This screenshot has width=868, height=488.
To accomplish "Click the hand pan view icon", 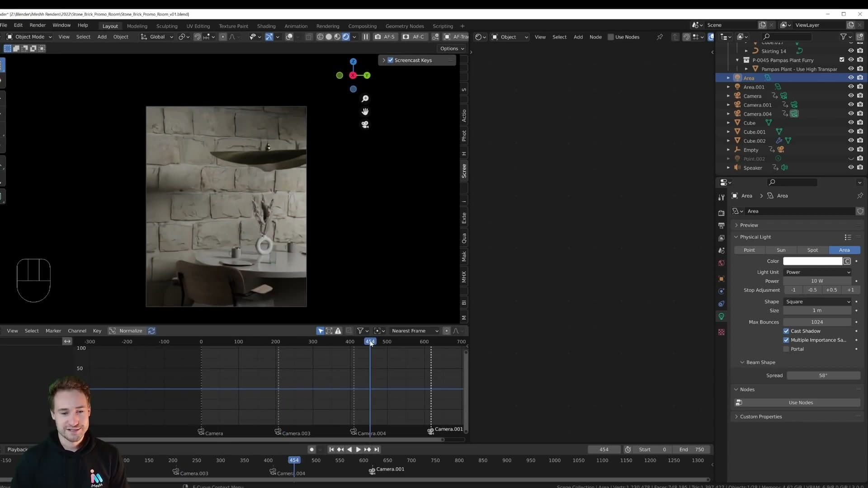I will [x=365, y=112].
